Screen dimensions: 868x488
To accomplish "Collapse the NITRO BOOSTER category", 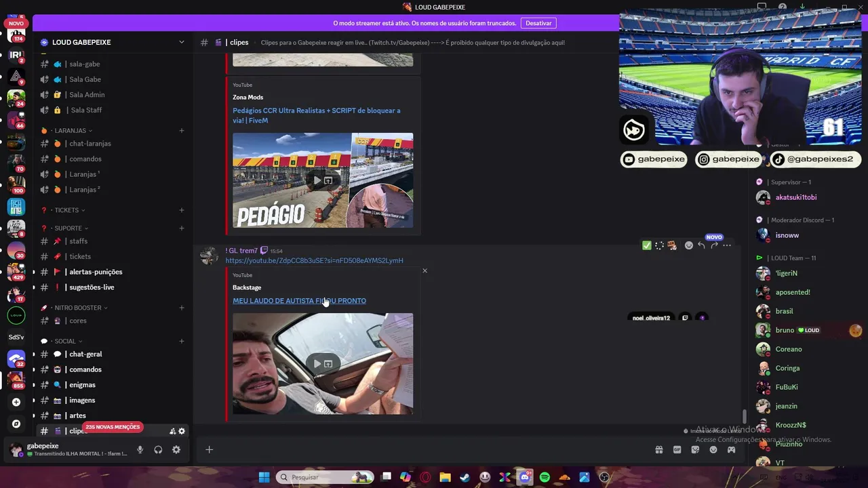I will coord(78,308).
